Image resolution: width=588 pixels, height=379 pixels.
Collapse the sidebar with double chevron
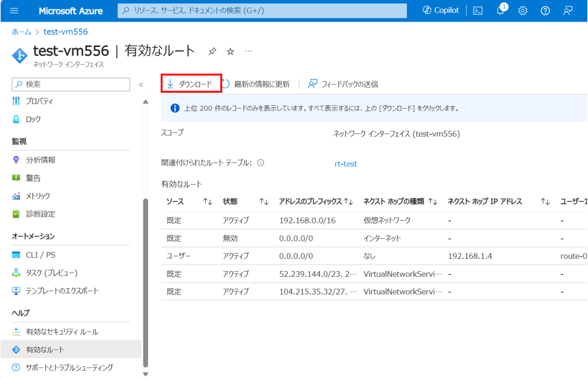pos(141,84)
